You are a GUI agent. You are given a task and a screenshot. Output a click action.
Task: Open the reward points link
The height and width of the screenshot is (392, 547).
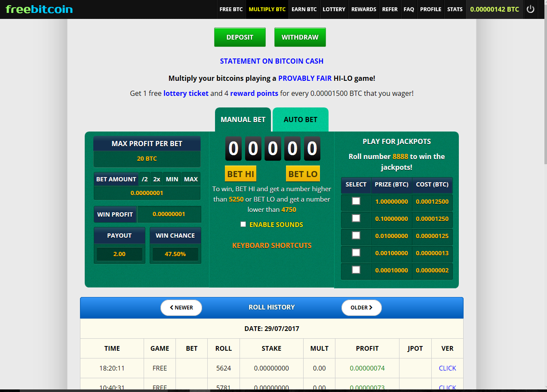pos(254,93)
